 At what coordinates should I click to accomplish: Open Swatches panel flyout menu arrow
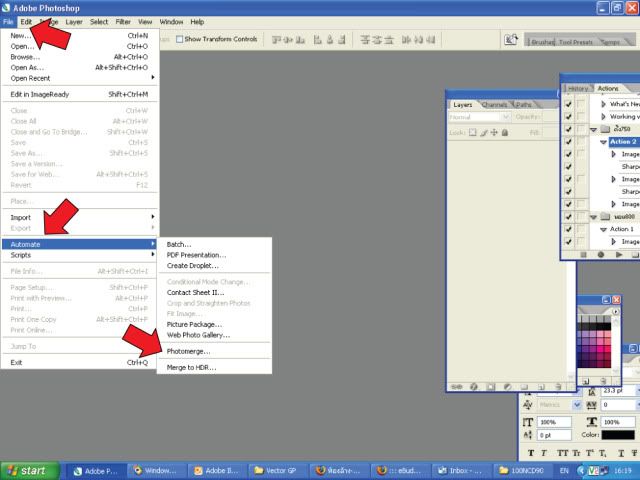point(615,311)
